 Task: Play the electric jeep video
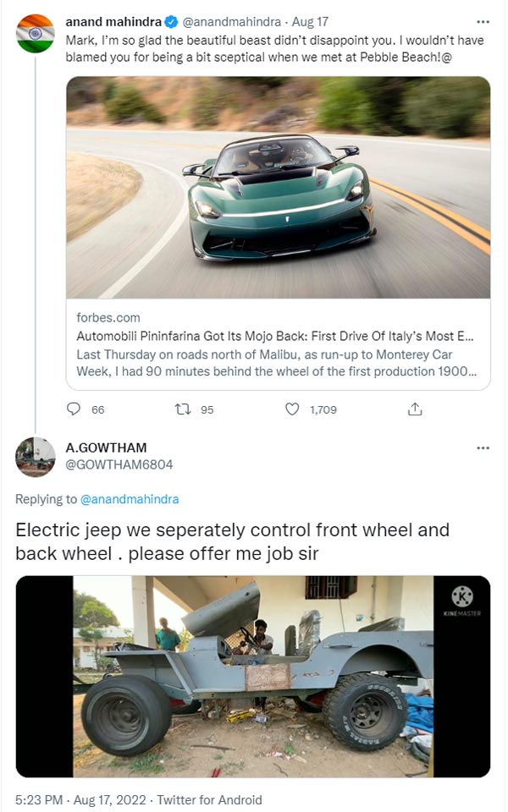252,677
